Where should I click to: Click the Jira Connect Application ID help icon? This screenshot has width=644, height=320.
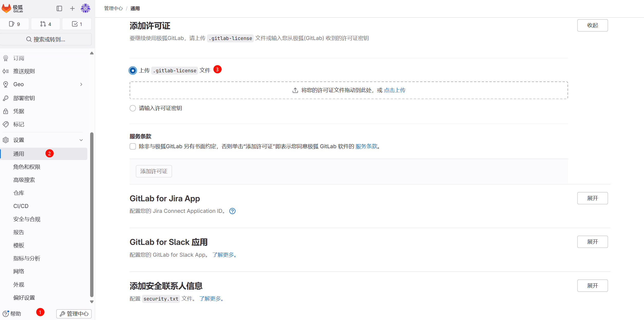pyautogui.click(x=232, y=211)
